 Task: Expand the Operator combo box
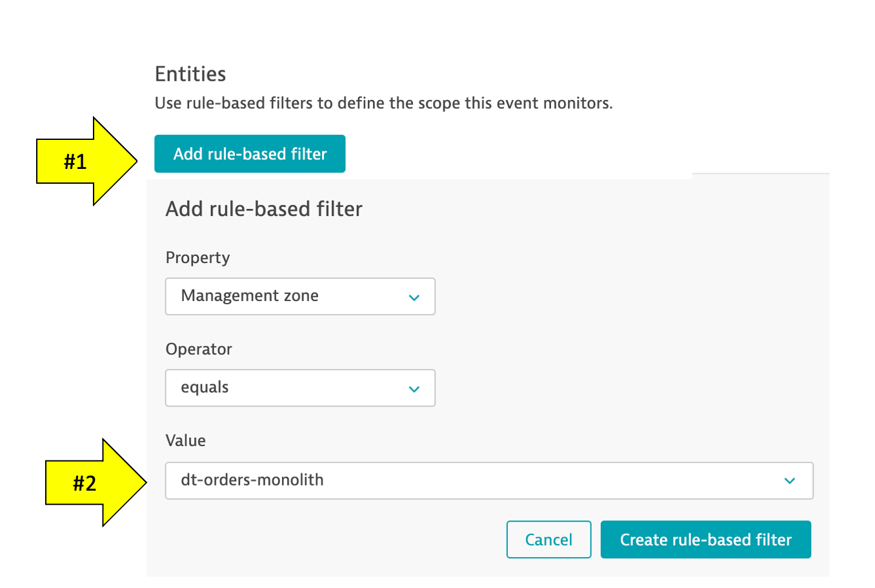300,388
